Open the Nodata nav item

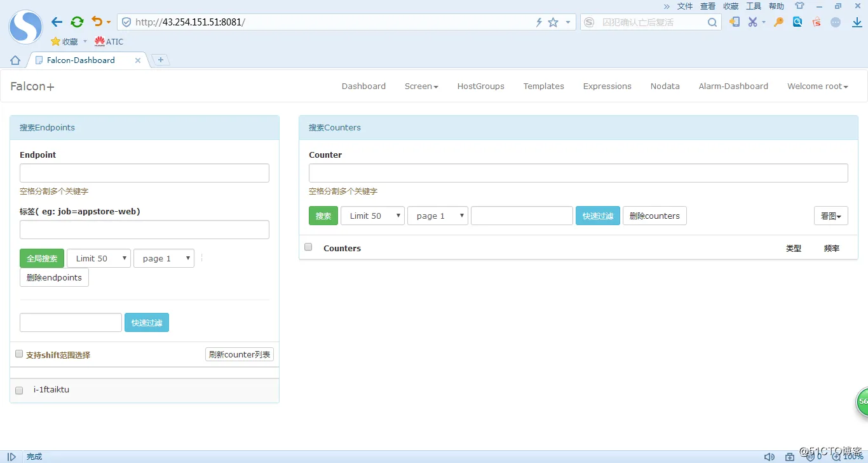(665, 86)
